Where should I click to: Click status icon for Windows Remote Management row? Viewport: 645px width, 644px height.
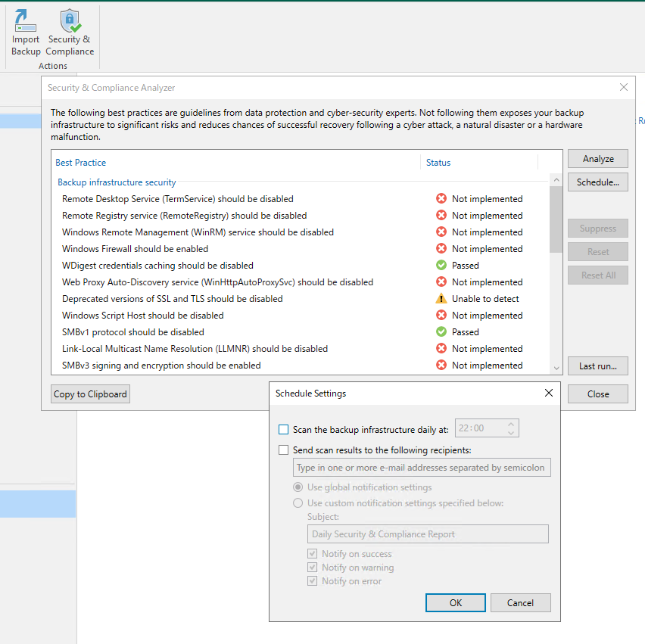coord(441,232)
